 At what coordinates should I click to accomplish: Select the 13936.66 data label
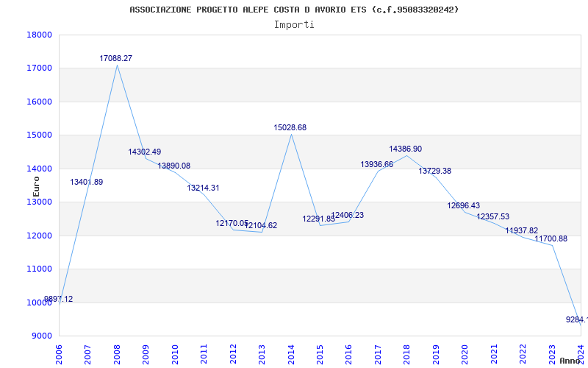[377, 164]
